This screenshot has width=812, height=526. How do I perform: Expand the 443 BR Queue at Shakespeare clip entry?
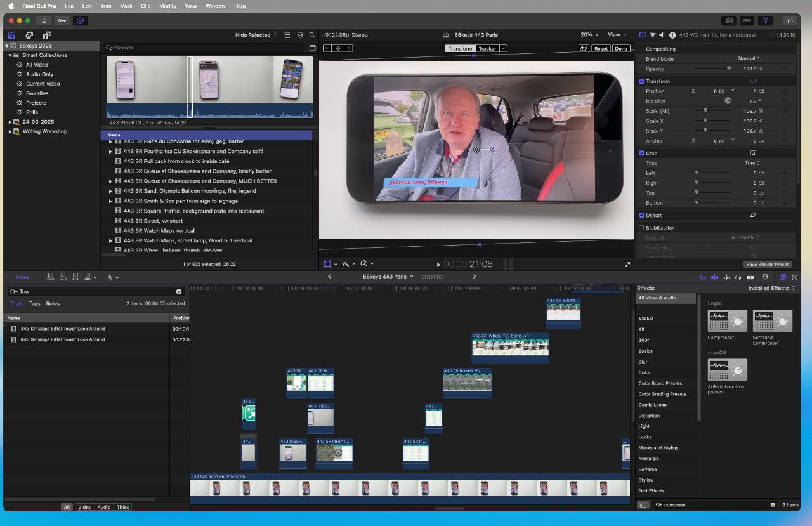(x=110, y=181)
